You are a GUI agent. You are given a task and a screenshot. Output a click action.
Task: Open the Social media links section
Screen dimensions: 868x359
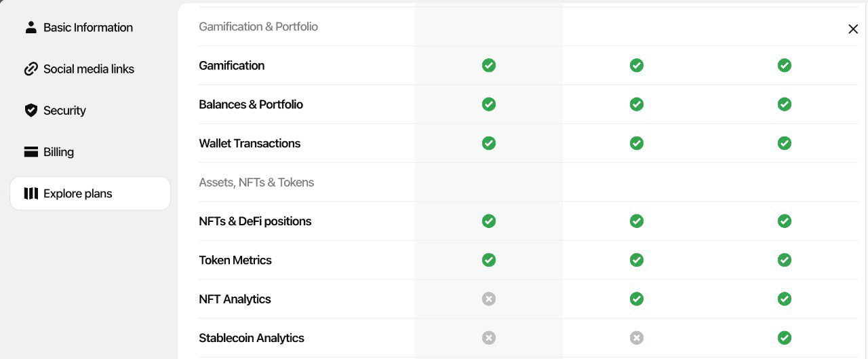pyautogui.click(x=88, y=69)
